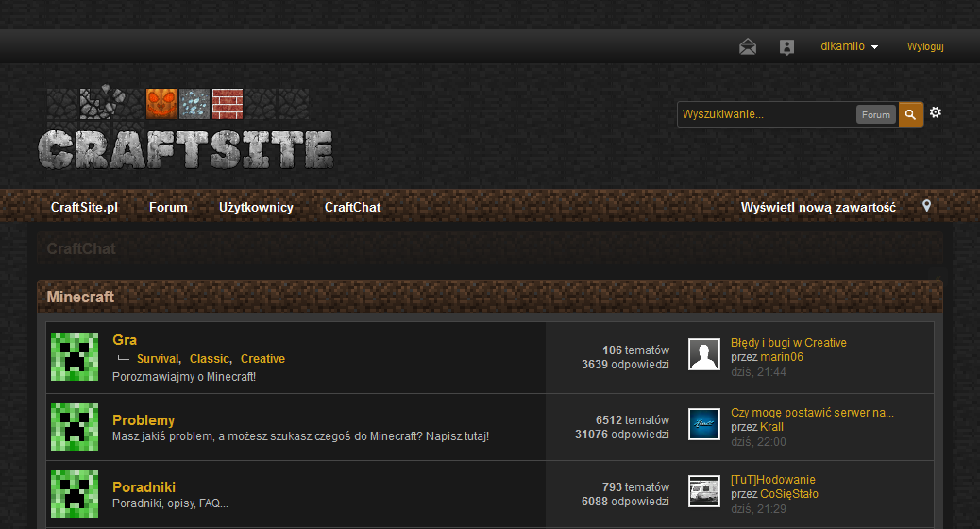This screenshot has width=980, height=529.
Task: Click the CraftSite logo
Action: 186,128
